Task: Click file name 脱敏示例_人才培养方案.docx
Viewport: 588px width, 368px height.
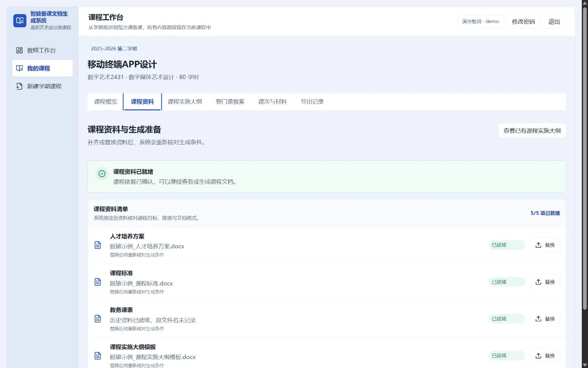Action: (147, 246)
